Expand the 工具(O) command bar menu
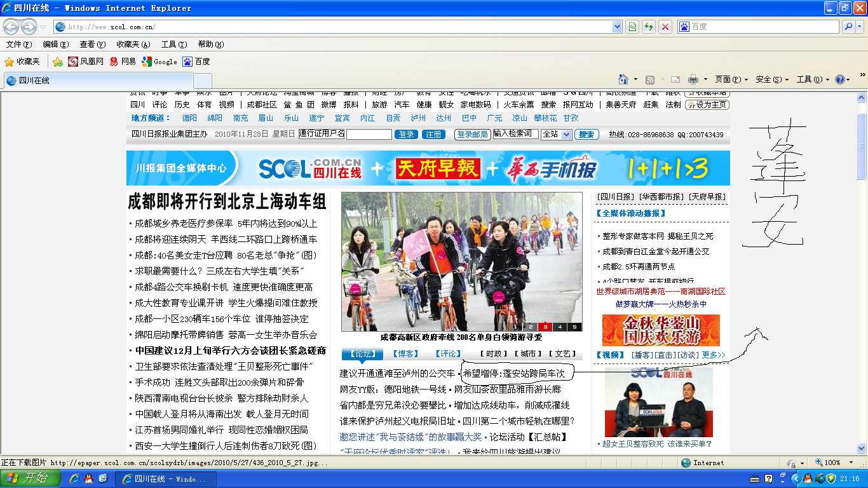This screenshot has width=868, height=488. coord(813,79)
